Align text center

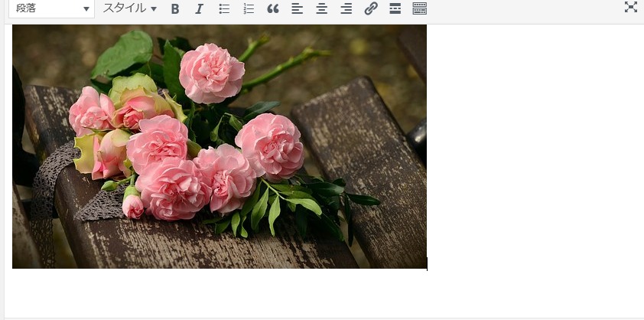pos(321,8)
